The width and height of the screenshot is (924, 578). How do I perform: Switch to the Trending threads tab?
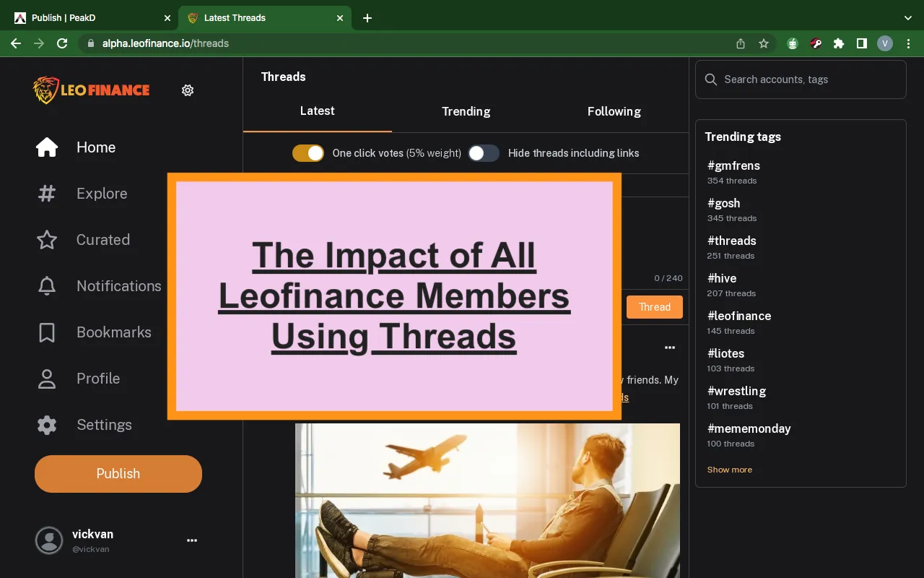point(466,111)
